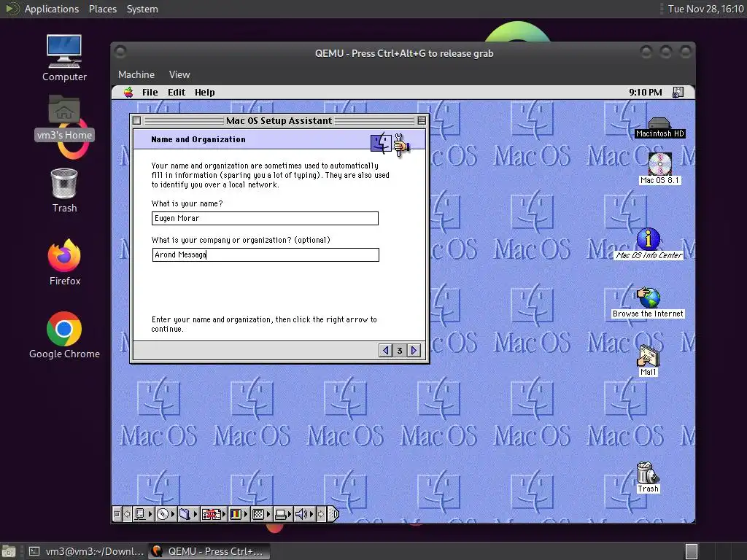Open the QEMU View menu
Screen dimensions: 747x560
(179, 75)
